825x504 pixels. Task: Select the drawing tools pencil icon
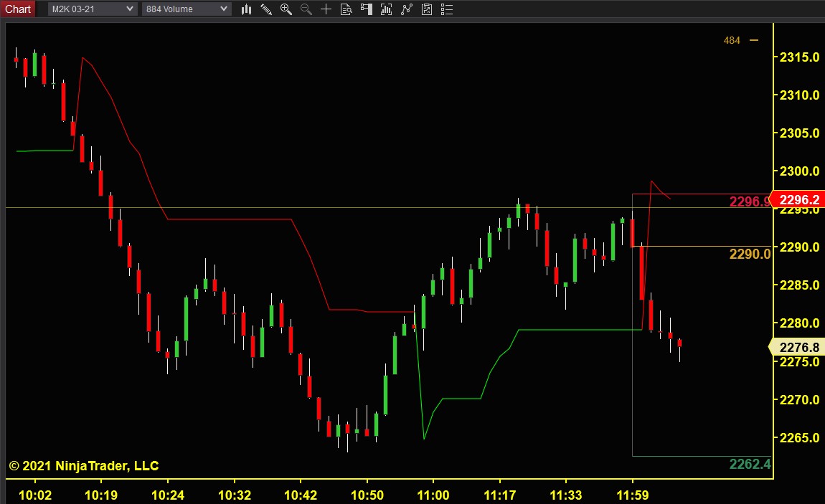click(266, 9)
